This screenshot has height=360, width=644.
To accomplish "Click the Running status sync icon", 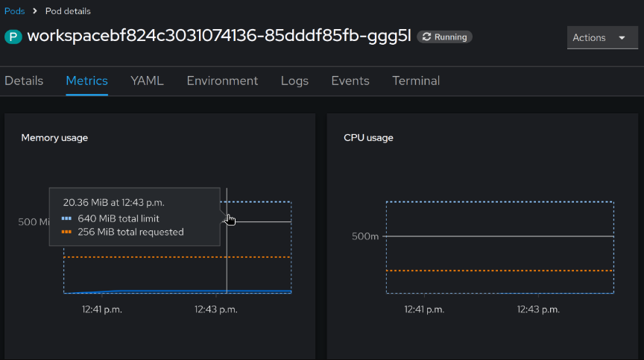I will (427, 37).
